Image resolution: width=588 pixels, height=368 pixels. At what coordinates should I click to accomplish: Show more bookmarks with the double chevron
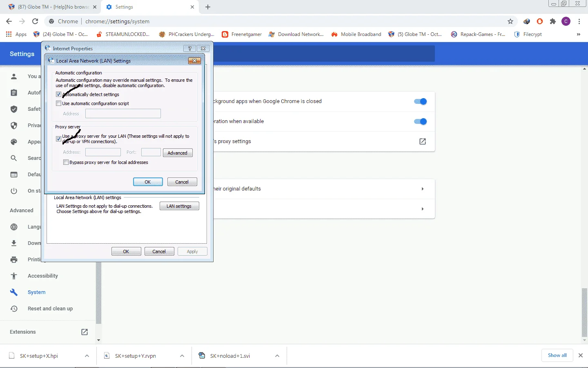578,34
